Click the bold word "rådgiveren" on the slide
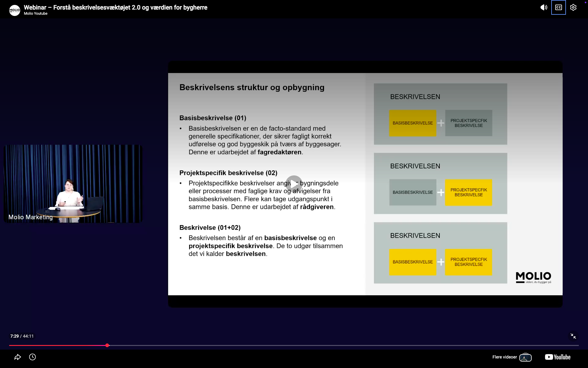The image size is (588, 368). [317, 207]
